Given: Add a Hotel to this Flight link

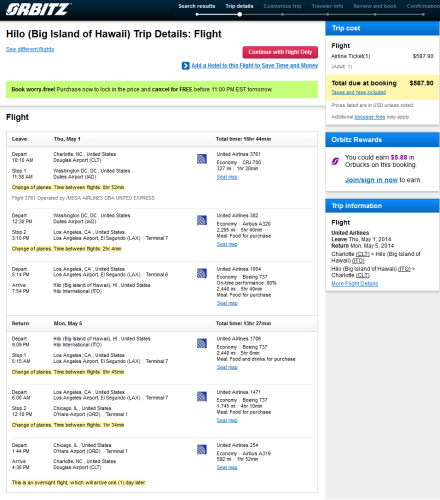Looking at the screenshot, I should pos(255,66).
